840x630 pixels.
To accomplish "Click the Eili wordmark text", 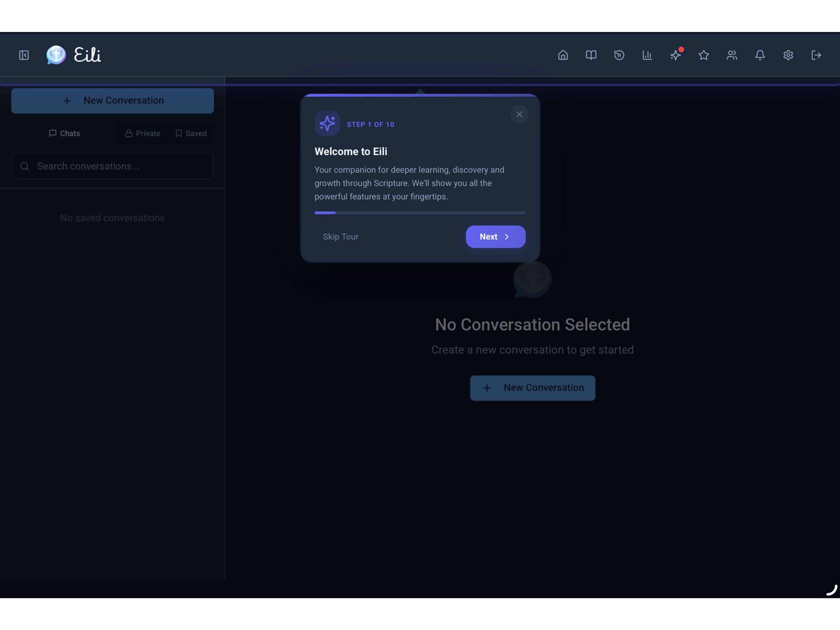I will pos(87,55).
